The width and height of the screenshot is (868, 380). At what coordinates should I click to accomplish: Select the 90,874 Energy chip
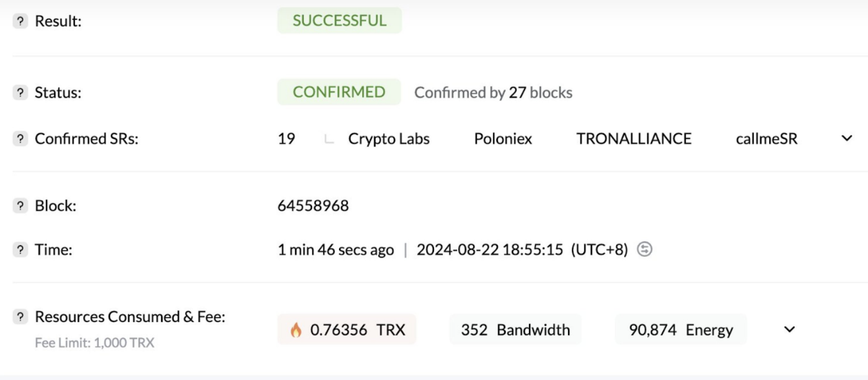681,330
